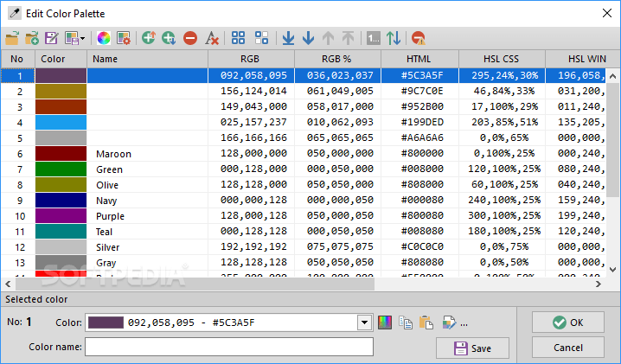
Task: Click the Navy row name
Action: coord(106,201)
